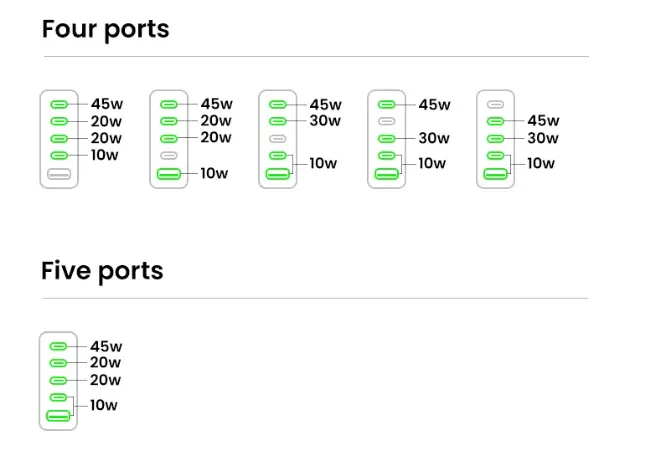Click the green USB-A port on second four-port charger
Screen dimensions: 672x449
[169, 176]
